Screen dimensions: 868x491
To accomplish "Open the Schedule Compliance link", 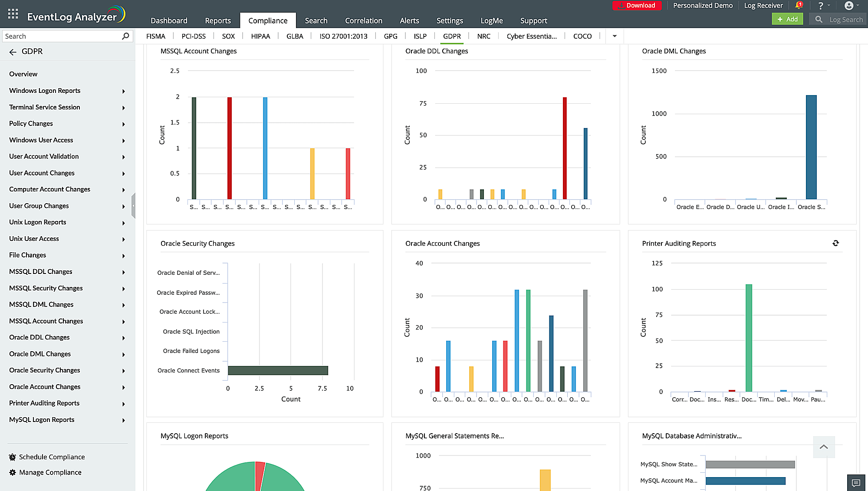I will pyautogui.click(x=52, y=457).
